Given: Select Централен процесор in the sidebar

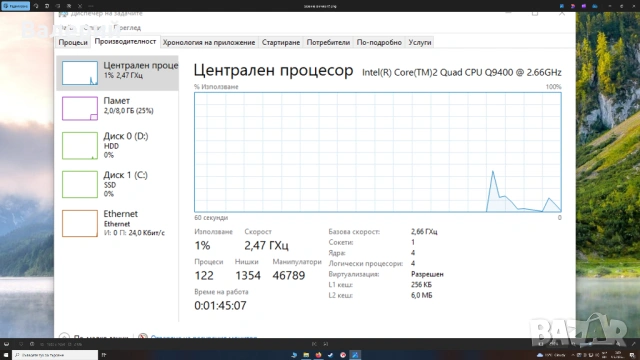Looking at the screenshot, I should tap(118, 73).
